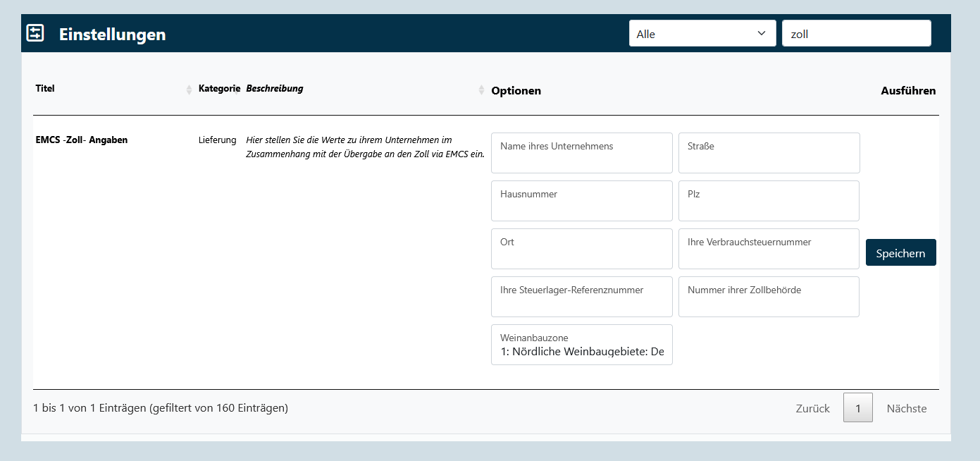Click the Titel column header
Viewport: 980px width, 461px height.
(x=45, y=89)
